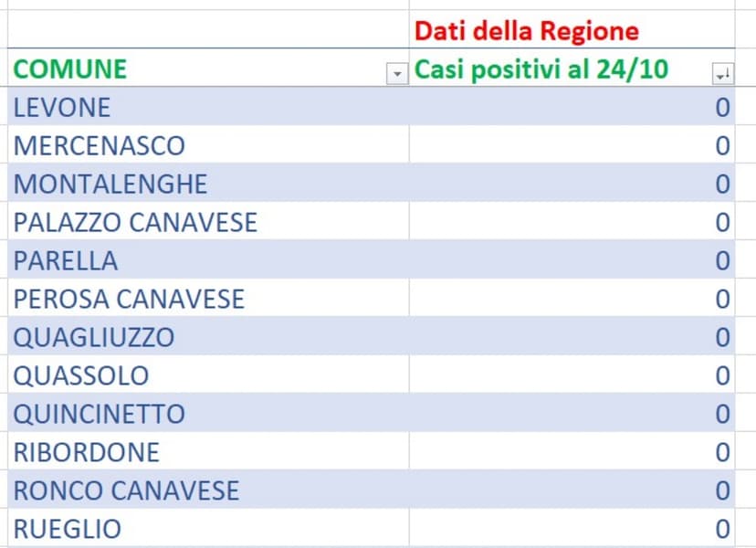Click the PEROSA CANAVESE cell
The width and height of the screenshot is (756, 548).
click(x=129, y=299)
